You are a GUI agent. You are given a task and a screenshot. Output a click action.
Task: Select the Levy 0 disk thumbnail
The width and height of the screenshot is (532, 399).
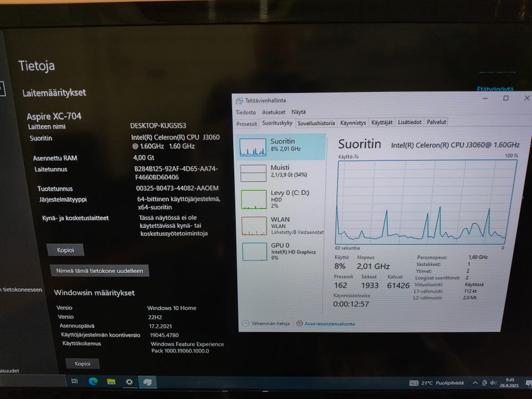pyautogui.click(x=254, y=199)
